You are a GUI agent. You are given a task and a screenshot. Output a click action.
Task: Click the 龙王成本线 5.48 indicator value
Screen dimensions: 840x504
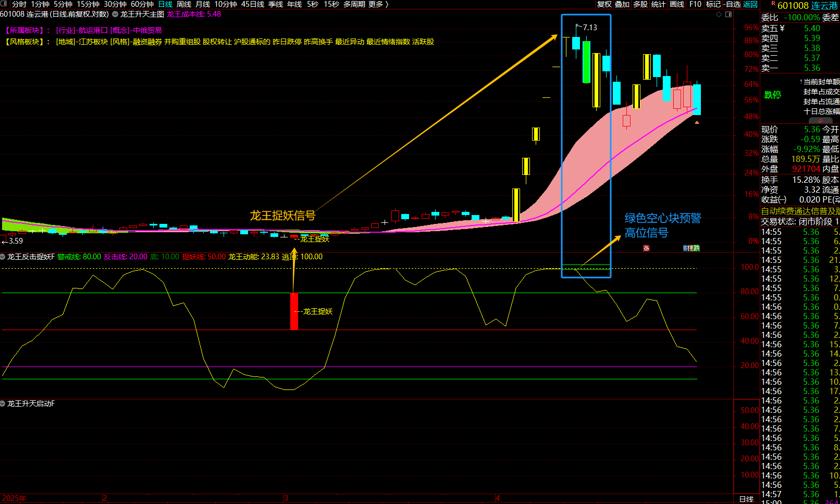tap(194, 14)
